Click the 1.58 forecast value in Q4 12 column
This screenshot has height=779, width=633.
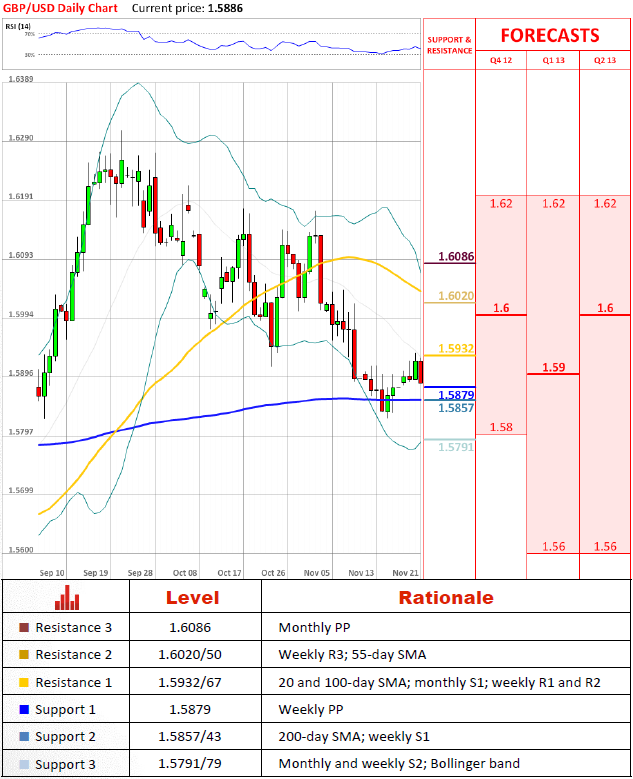pyautogui.click(x=501, y=427)
